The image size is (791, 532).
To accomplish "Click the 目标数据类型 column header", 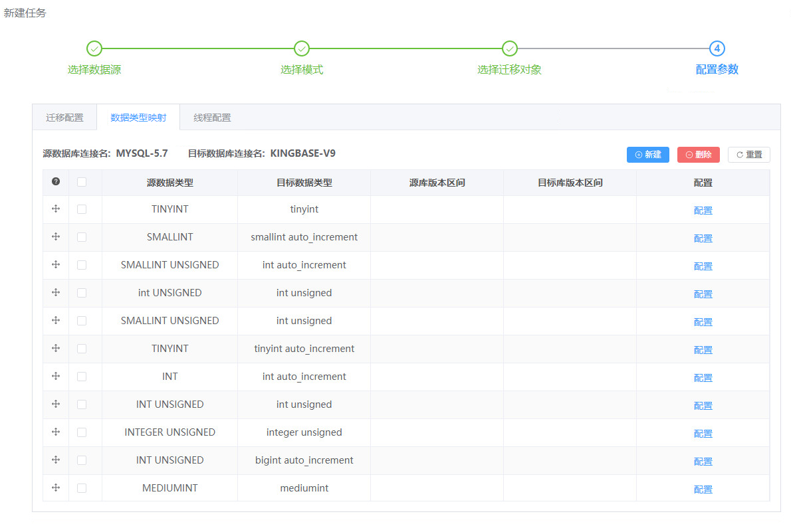I will click(x=304, y=183).
